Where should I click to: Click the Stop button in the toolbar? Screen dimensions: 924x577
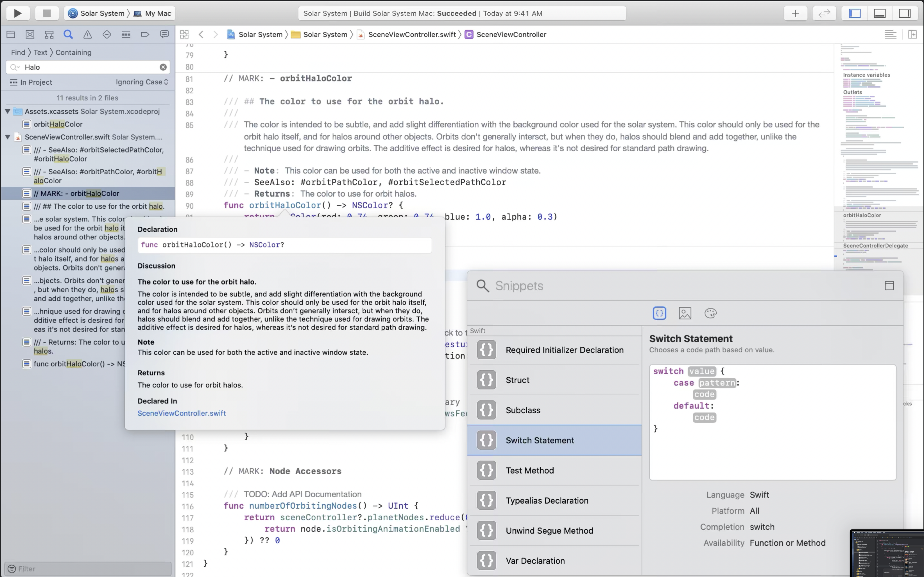pos(47,13)
